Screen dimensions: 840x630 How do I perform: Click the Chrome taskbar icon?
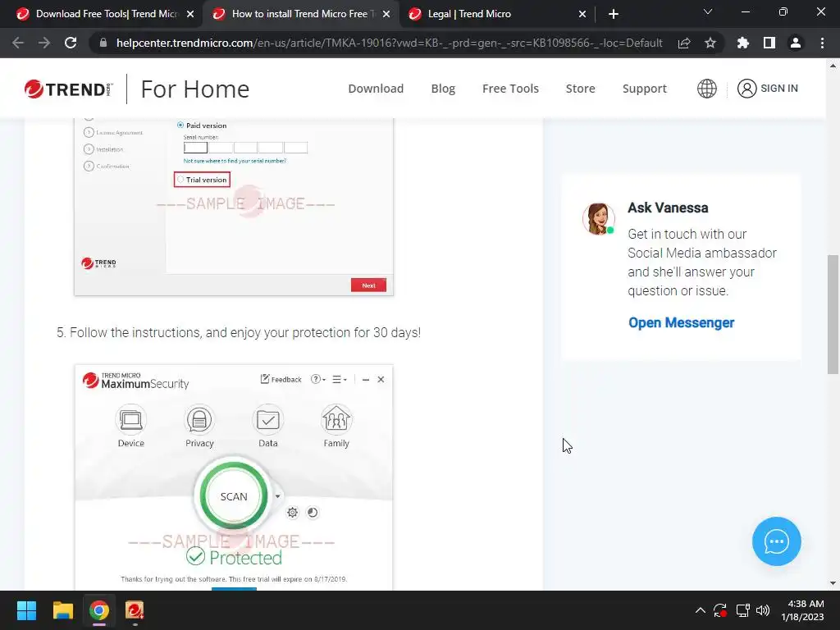click(99, 610)
